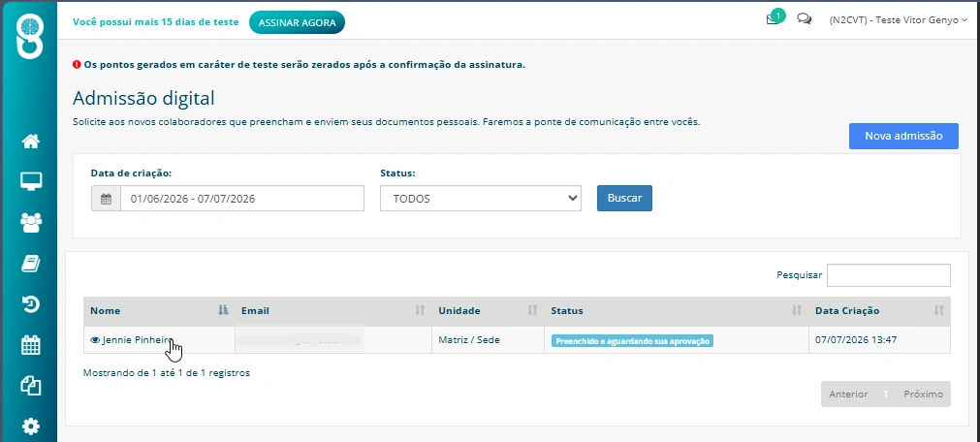Open the calendar icon in sidebar

pyautogui.click(x=31, y=345)
